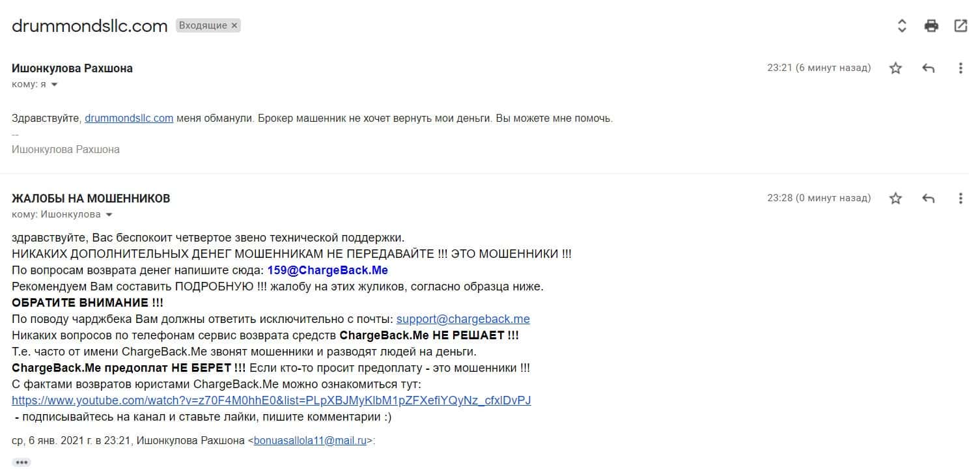980x476 pixels.
Task: Open the 159@ChargeBack.Me email link
Action: tap(328, 270)
